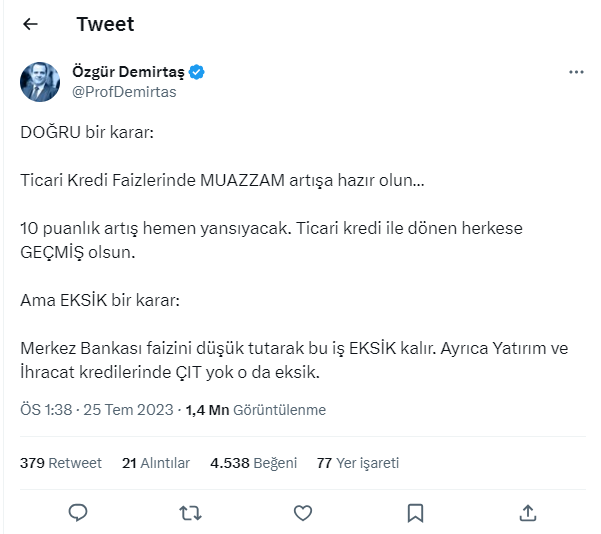Bookmark the tweet with the bookmark icon
601x534 pixels.
416,512
